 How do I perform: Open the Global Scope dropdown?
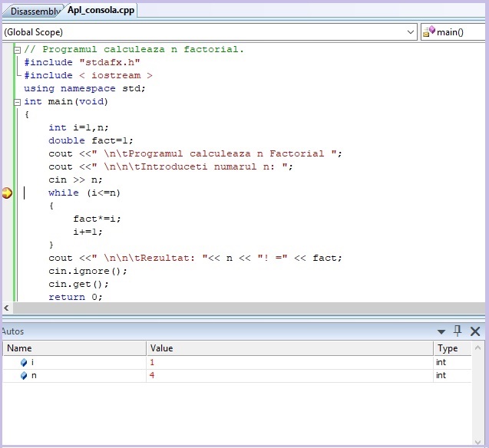[x=411, y=32]
